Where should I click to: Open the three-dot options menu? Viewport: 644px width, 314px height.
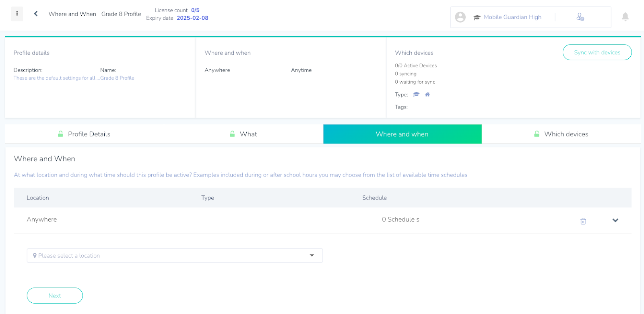[17, 14]
